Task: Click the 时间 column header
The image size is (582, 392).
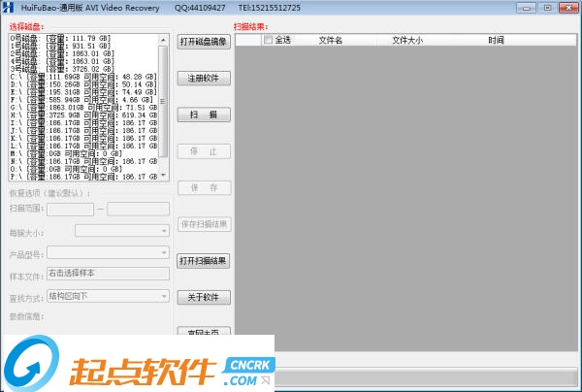Action: [x=496, y=40]
